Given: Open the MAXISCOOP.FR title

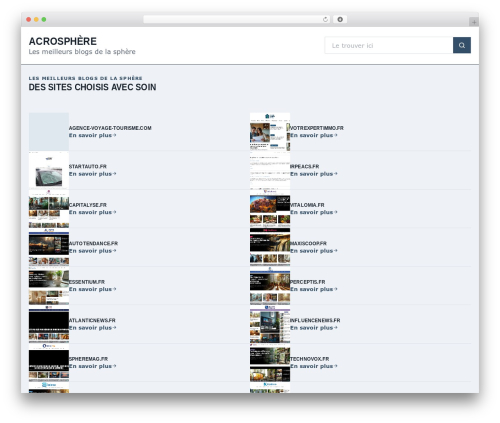Looking at the screenshot, I should pyautogui.click(x=308, y=243).
